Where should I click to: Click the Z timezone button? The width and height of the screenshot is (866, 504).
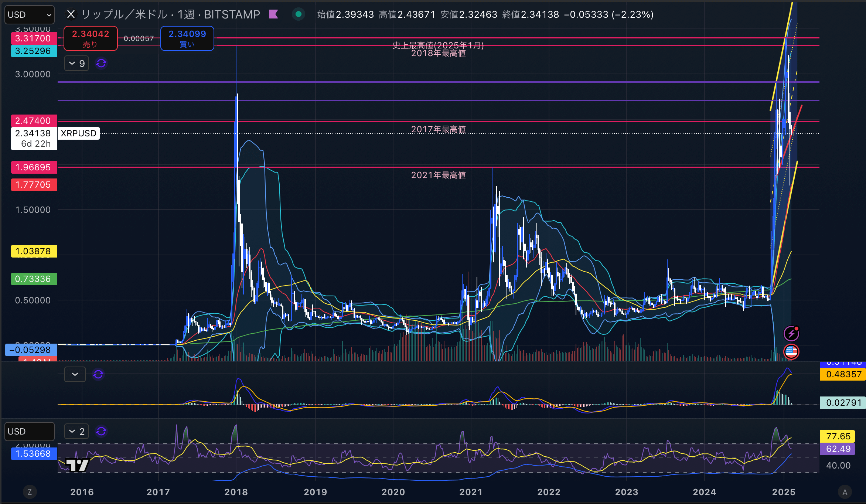30,492
